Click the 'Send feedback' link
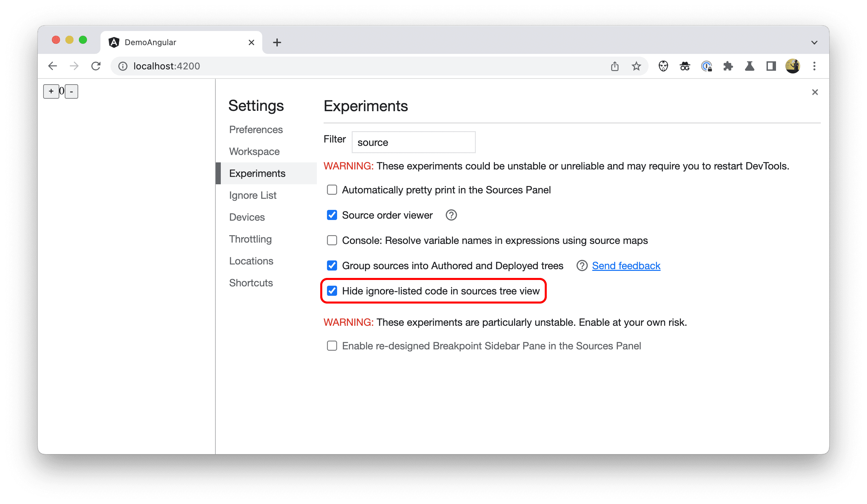 pyautogui.click(x=626, y=264)
